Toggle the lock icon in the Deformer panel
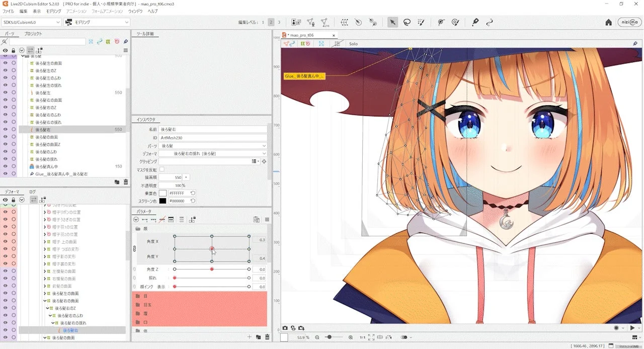Image resolution: width=644 pixels, height=349 pixels. [14, 200]
